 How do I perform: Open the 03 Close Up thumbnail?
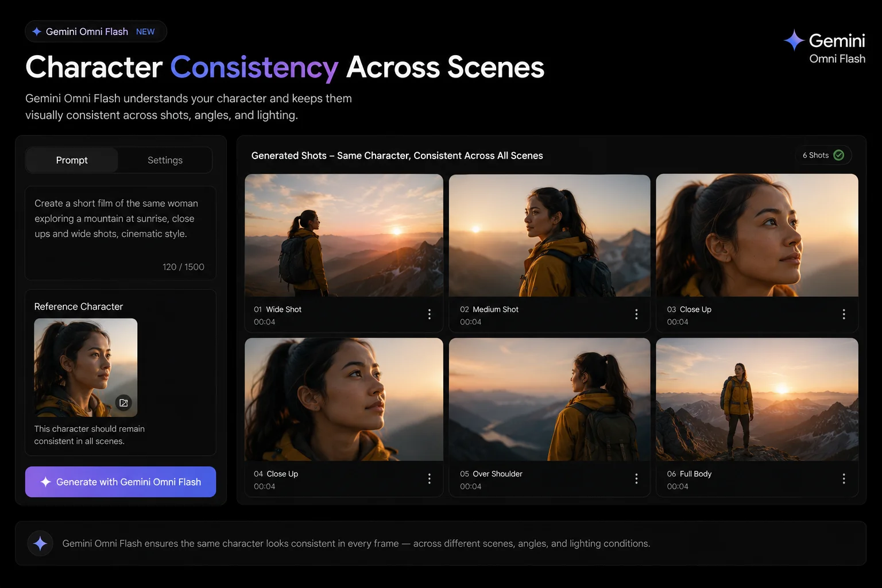pos(757,235)
